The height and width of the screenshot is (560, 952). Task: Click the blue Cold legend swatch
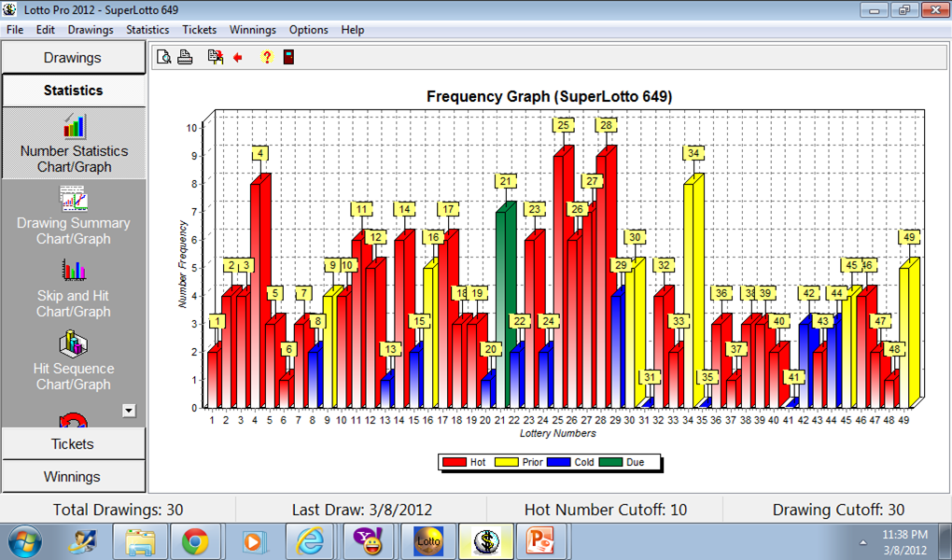coord(558,462)
